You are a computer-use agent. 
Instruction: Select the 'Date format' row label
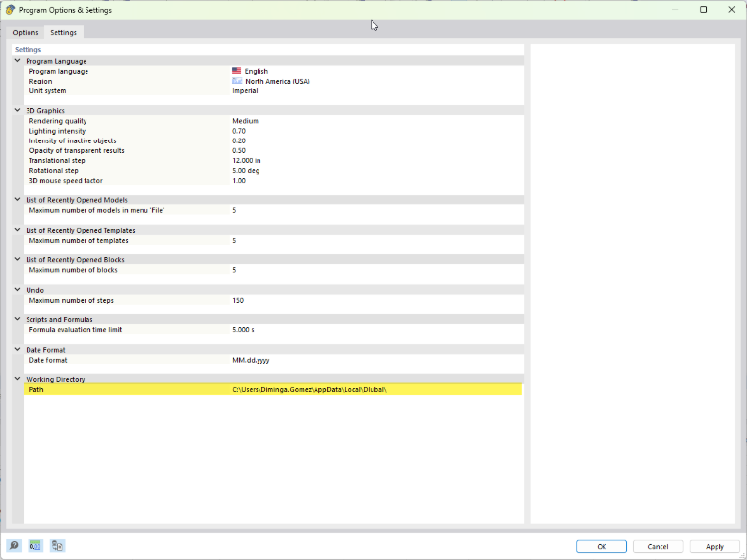click(48, 360)
